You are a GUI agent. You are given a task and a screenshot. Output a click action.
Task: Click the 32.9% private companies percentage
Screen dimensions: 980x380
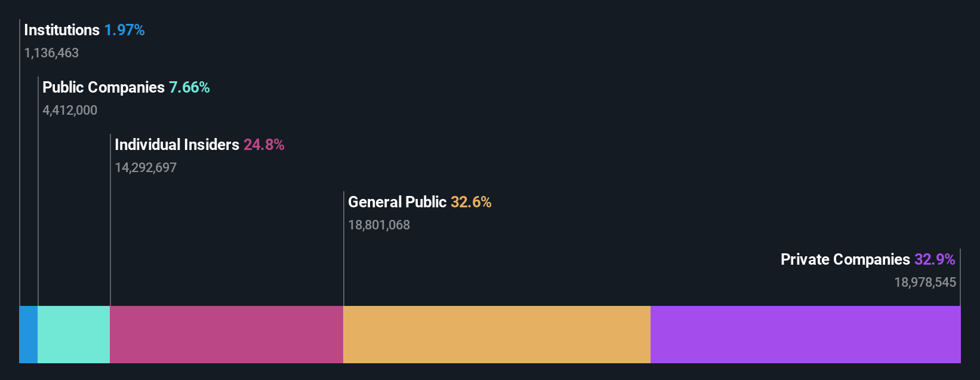click(x=935, y=259)
